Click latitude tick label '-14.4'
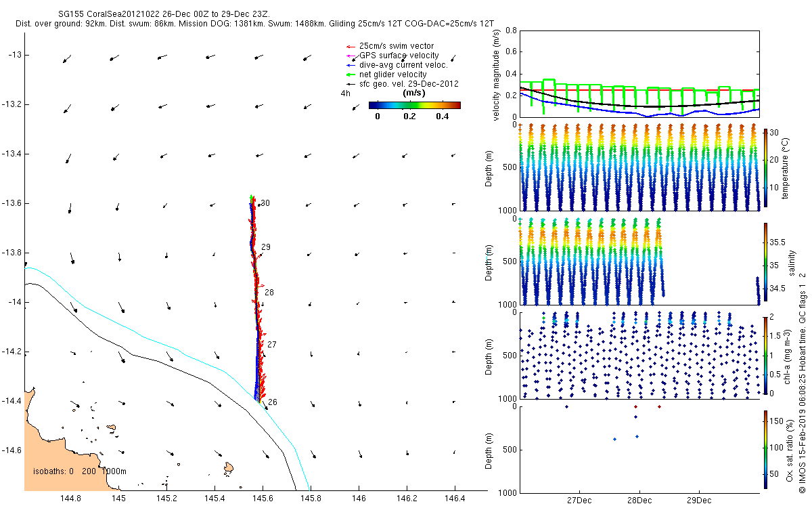The width and height of the screenshot is (812, 508). pos(12,401)
